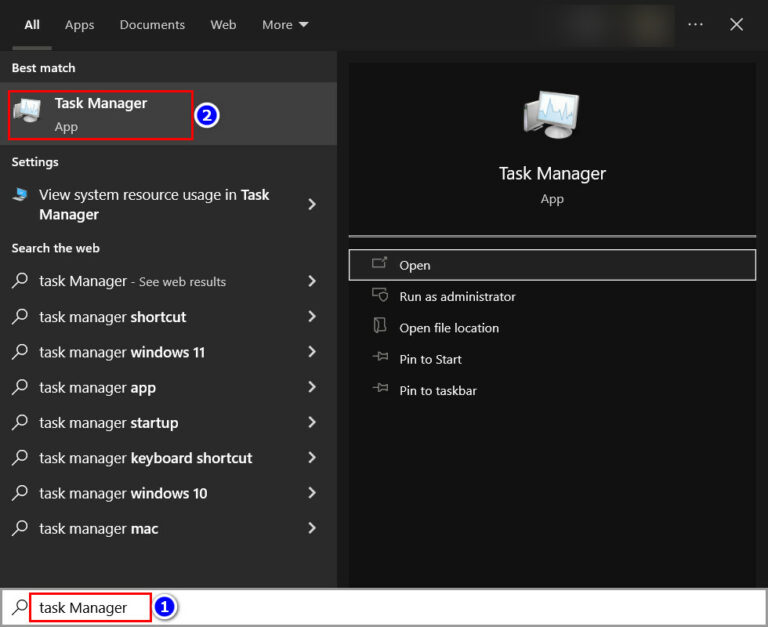Viewport: 768px width, 627px height.
Task: Click the Run as administrator shield icon
Action: [379, 296]
